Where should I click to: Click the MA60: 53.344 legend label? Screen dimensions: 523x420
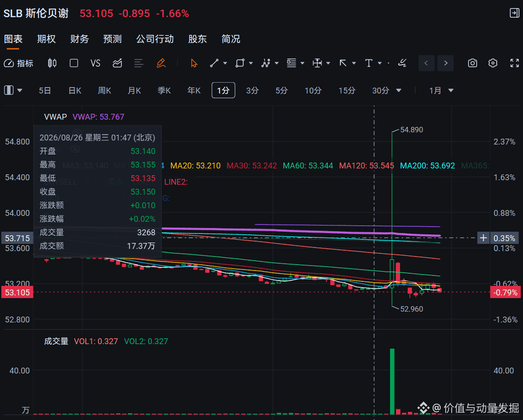308,166
